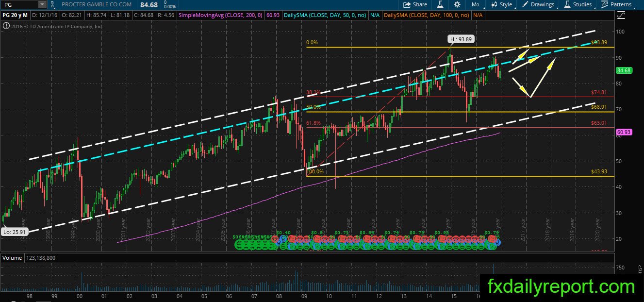The width and height of the screenshot is (644, 302).
Task: Click the $68.91 Fibonacci level label
Action: tap(599, 107)
